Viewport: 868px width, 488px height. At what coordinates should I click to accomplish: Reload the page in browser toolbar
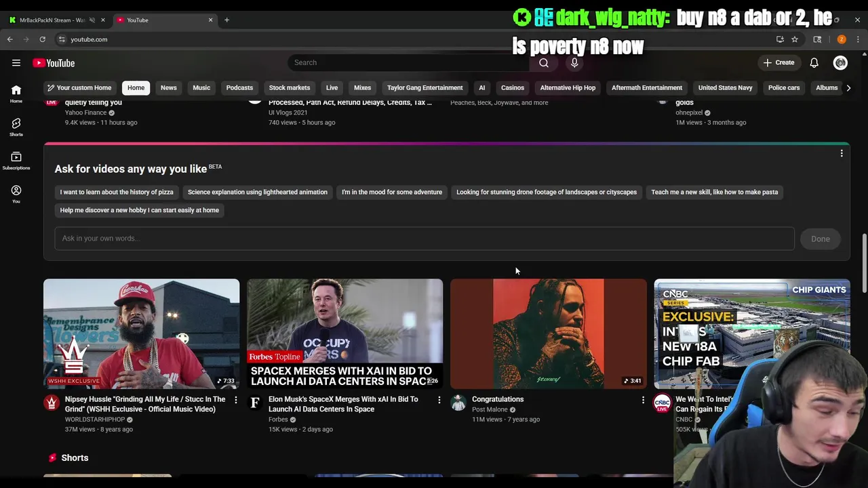pos(42,39)
